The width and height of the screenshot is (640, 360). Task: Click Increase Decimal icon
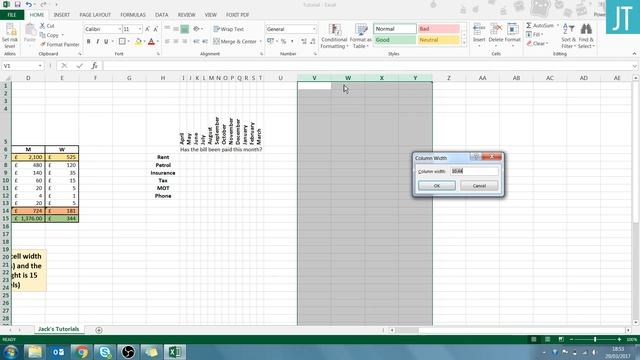304,41
